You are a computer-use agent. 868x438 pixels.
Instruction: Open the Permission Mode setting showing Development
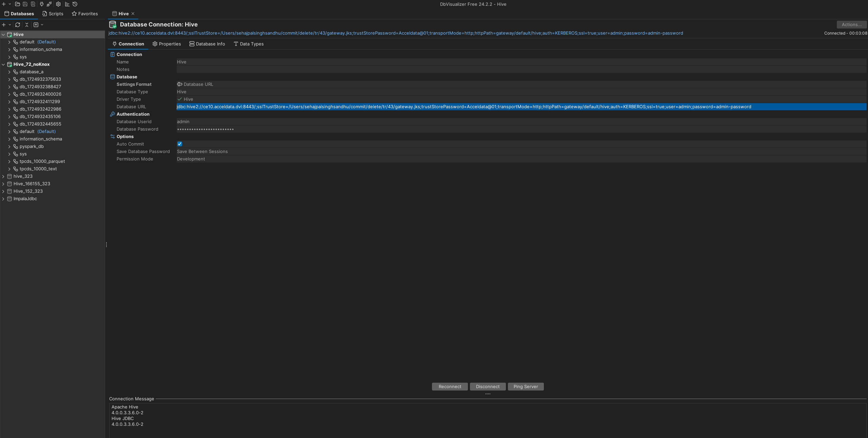[x=521, y=159]
